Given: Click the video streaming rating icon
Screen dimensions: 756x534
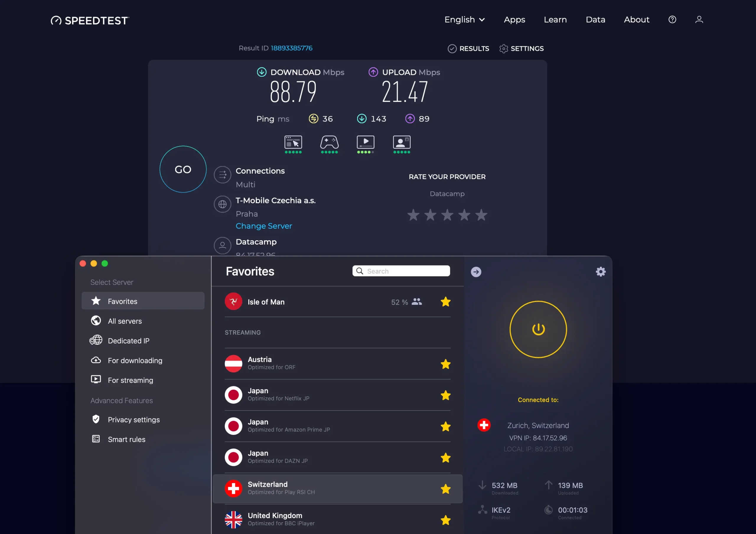Looking at the screenshot, I should 366,142.
